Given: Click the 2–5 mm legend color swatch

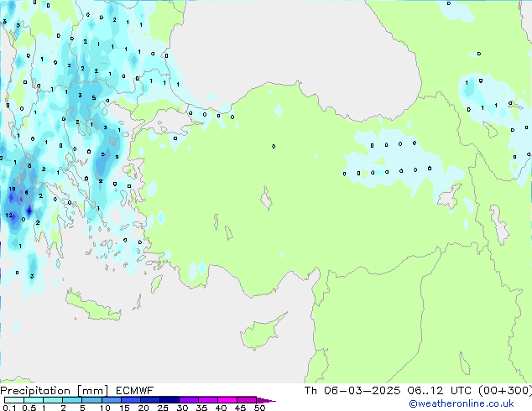Looking at the screenshot, I should click(72, 400).
